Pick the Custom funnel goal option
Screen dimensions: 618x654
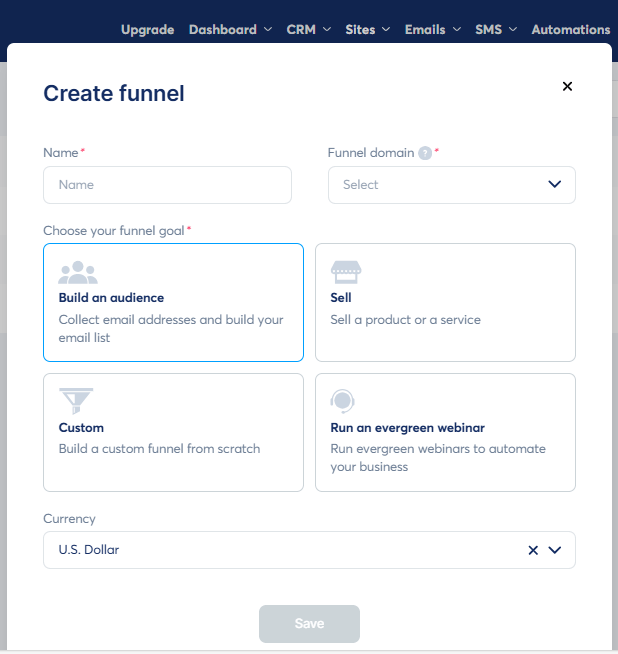pos(173,432)
